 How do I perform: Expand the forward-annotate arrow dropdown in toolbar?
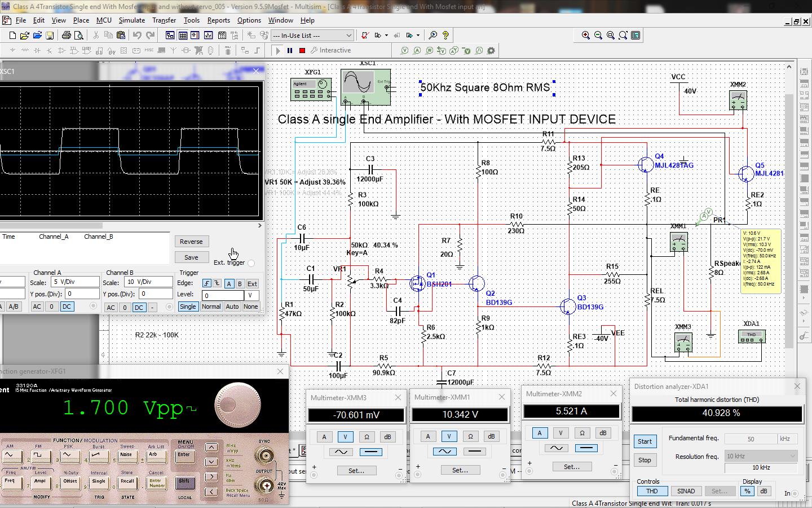click(x=418, y=35)
